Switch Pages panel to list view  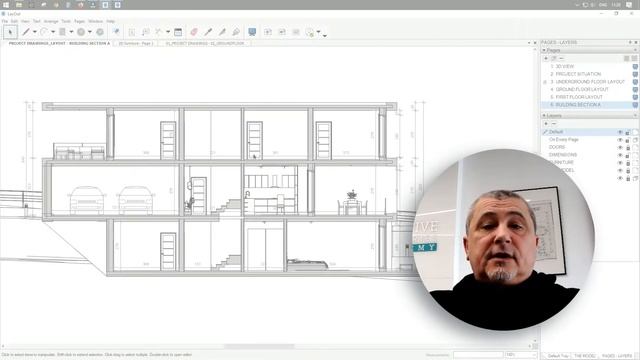coord(627,58)
